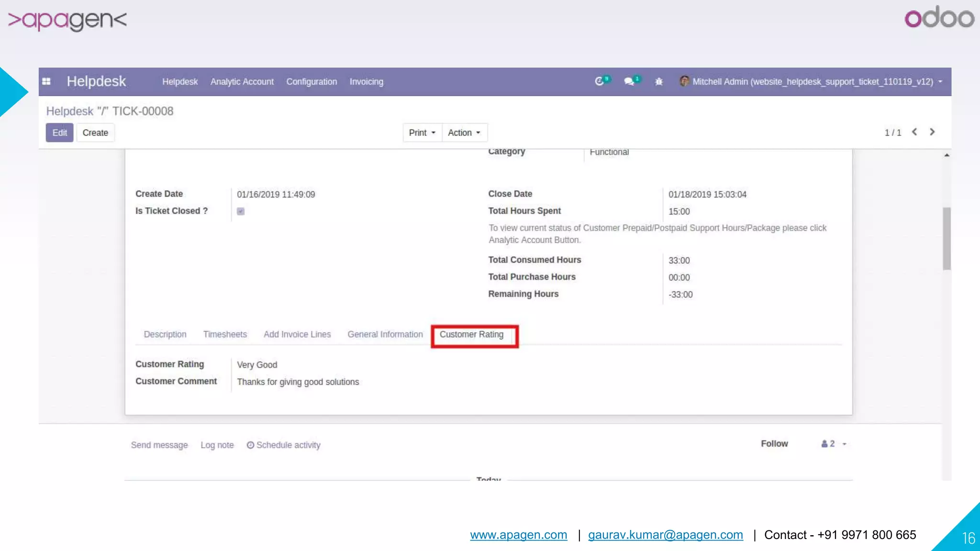Image resolution: width=980 pixels, height=551 pixels.
Task: Click the Follow button
Action: tap(774, 444)
